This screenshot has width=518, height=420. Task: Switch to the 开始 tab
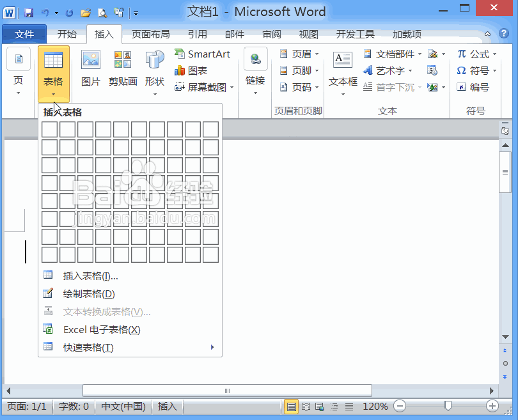pos(67,34)
